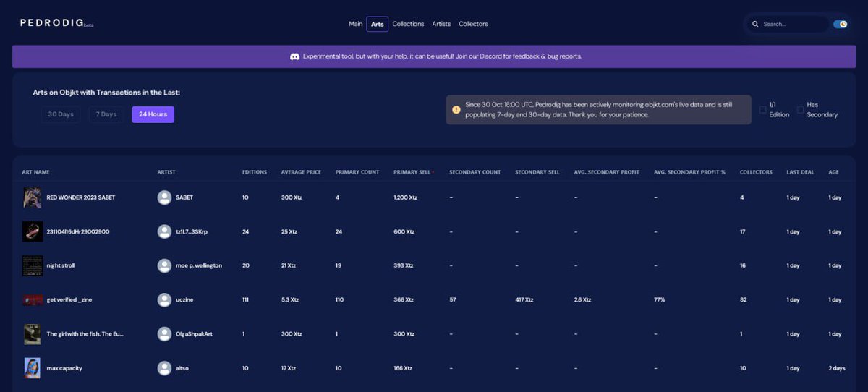Click the Discord feedback banner
The image size is (868, 392).
tap(434, 56)
